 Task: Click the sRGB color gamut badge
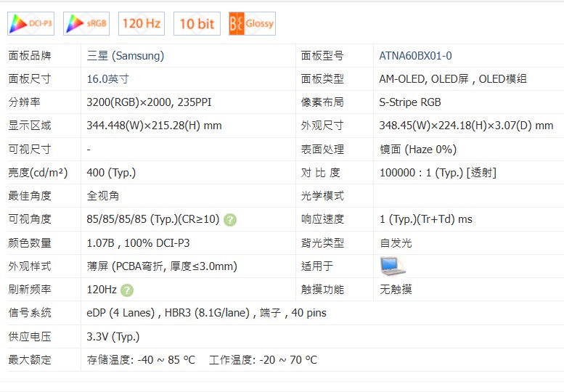tap(86, 24)
